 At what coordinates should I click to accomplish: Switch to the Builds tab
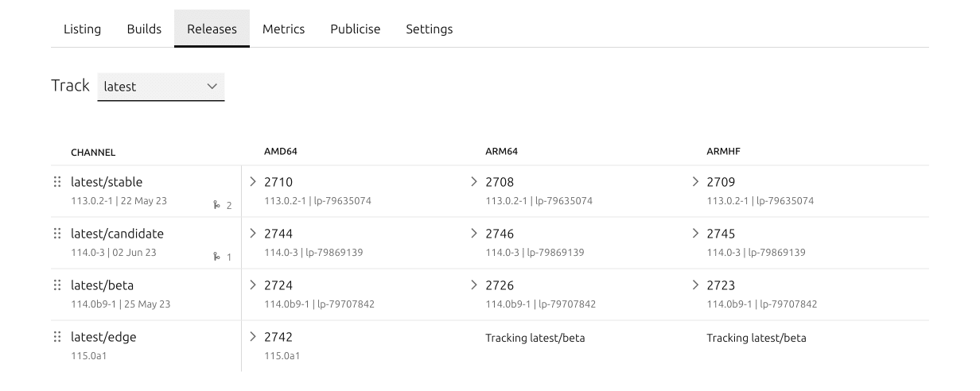[x=144, y=29]
